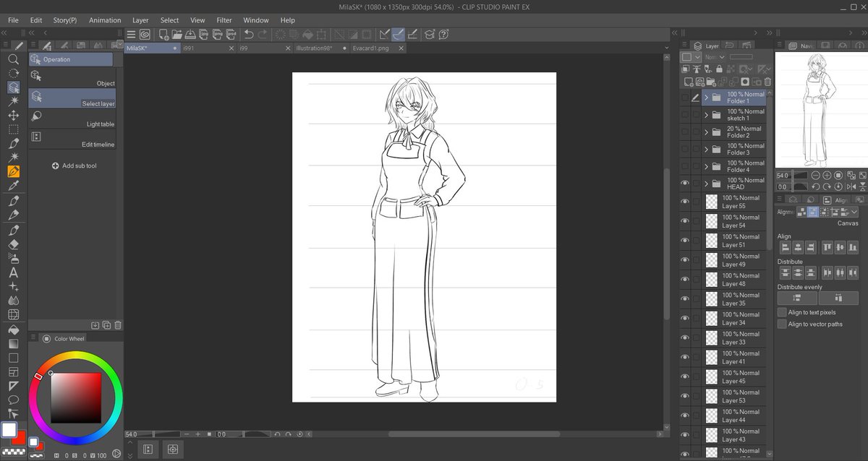Expand Folder 3 in Layer panel

click(706, 149)
